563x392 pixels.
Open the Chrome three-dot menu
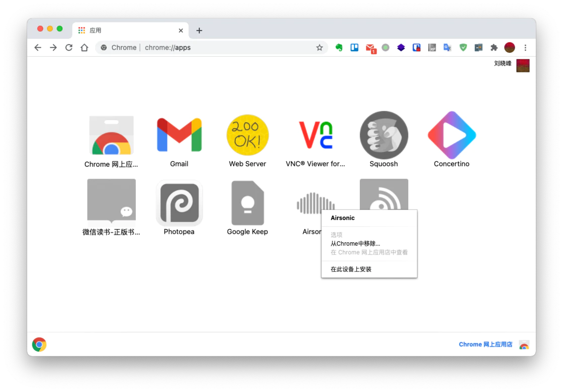pyautogui.click(x=525, y=48)
